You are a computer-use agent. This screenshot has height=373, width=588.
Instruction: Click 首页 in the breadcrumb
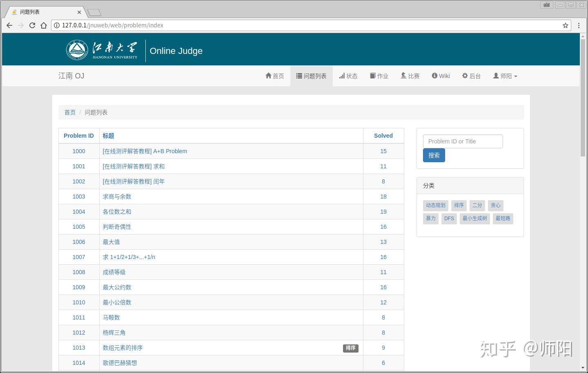(70, 112)
